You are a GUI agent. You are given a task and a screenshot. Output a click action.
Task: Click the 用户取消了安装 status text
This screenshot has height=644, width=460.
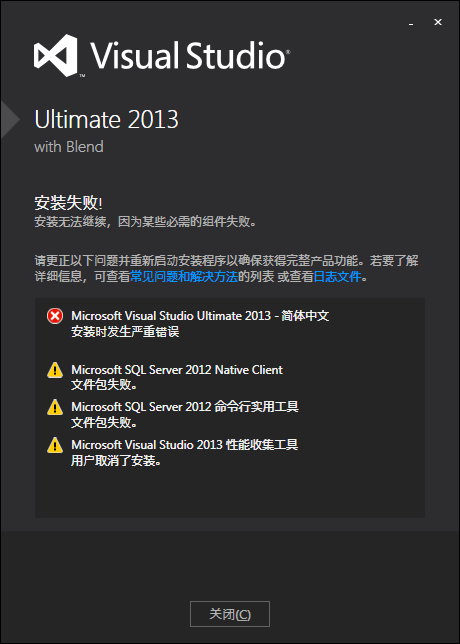tap(116, 461)
